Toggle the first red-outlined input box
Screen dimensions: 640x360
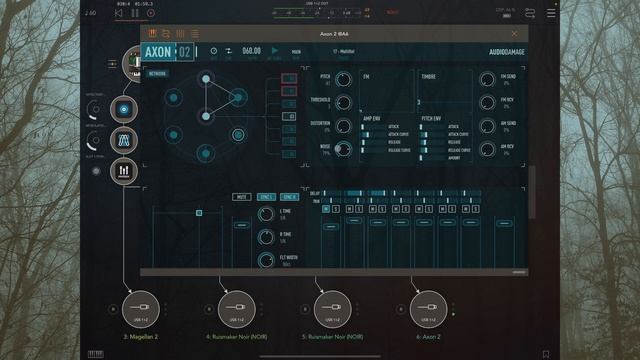289,78
